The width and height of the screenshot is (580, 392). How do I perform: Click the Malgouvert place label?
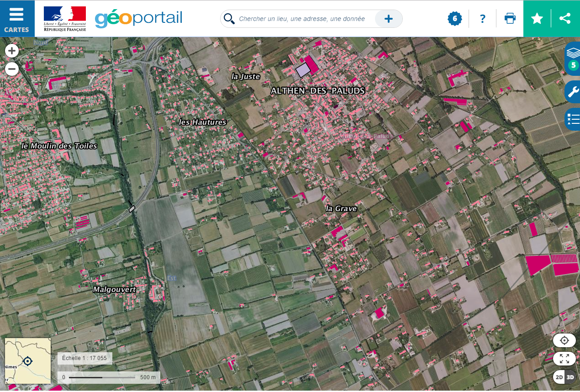pyautogui.click(x=115, y=290)
